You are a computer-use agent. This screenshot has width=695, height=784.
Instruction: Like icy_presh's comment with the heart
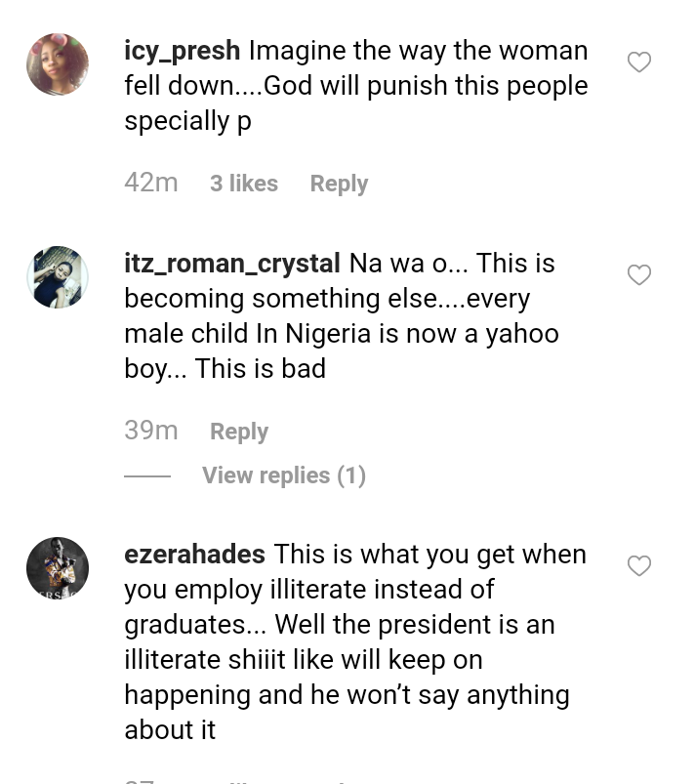(x=638, y=62)
